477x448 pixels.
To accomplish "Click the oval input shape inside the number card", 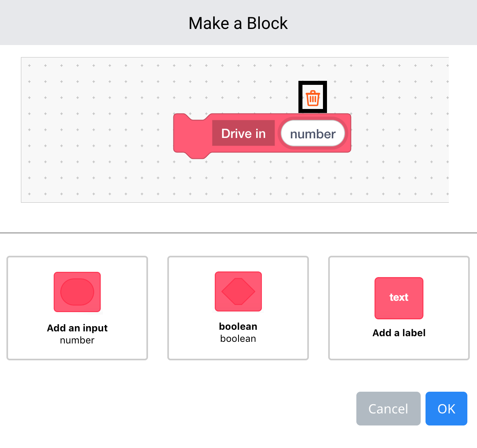I will pyautogui.click(x=77, y=292).
